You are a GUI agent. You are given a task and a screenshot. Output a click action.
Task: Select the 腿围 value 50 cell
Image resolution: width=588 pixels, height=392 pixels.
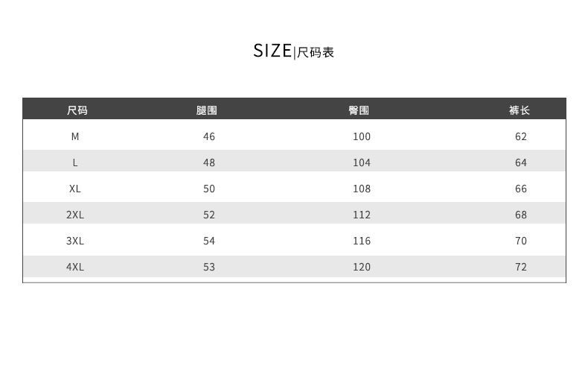209,189
